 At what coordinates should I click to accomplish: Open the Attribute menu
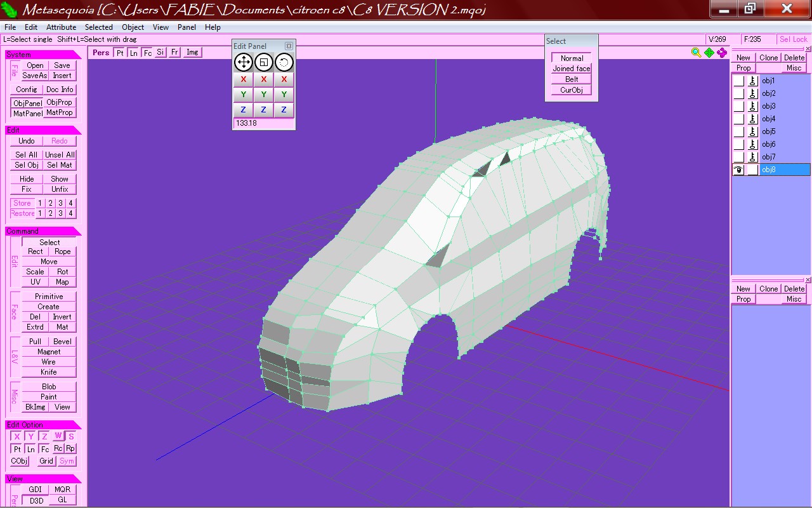pyautogui.click(x=62, y=27)
